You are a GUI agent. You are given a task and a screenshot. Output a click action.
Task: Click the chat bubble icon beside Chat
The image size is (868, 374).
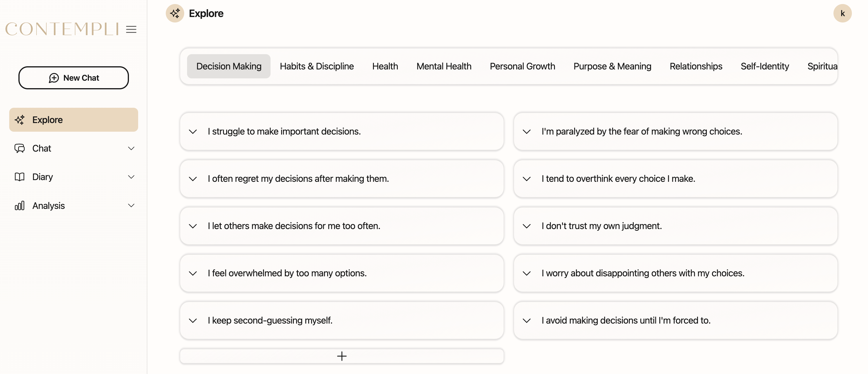coord(20,148)
